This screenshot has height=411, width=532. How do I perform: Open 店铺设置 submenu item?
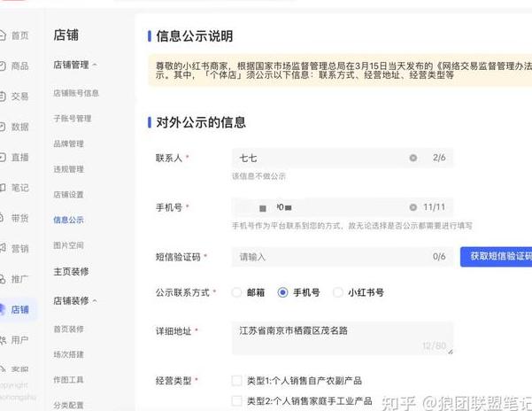[x=68, y=195]
